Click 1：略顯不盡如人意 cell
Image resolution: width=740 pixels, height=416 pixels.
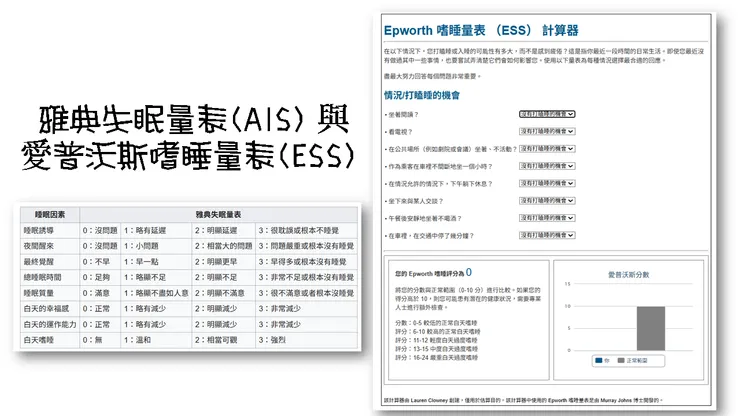tap(156, 293)
